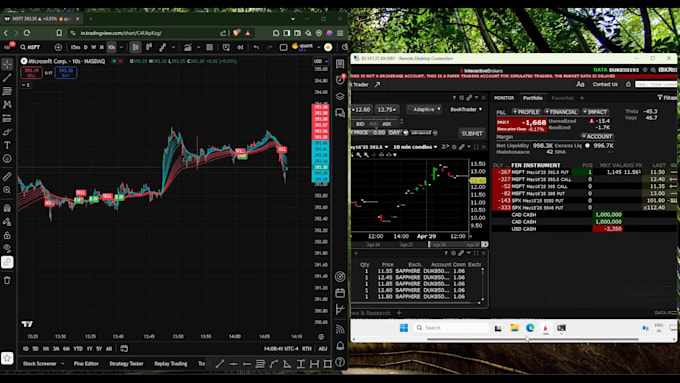Toggle the magnet mode icon

click(x=7, y=208)
